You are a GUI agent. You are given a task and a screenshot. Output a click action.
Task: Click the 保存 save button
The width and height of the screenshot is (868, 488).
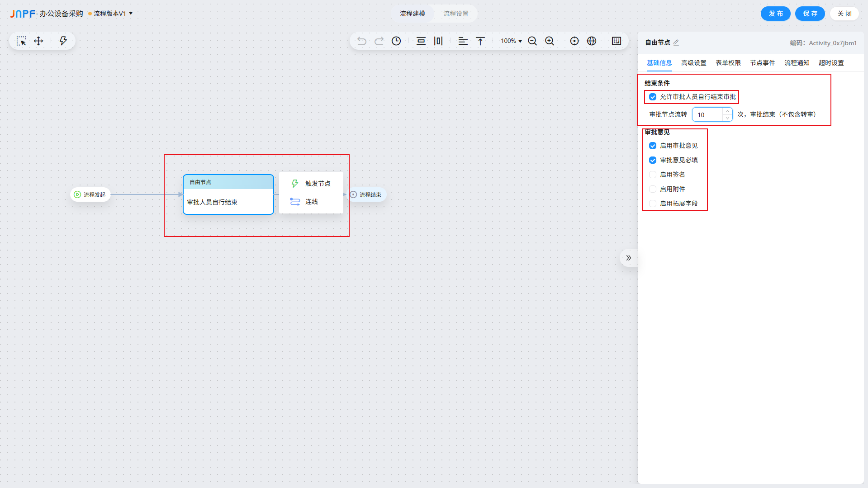tap(810, 14)
